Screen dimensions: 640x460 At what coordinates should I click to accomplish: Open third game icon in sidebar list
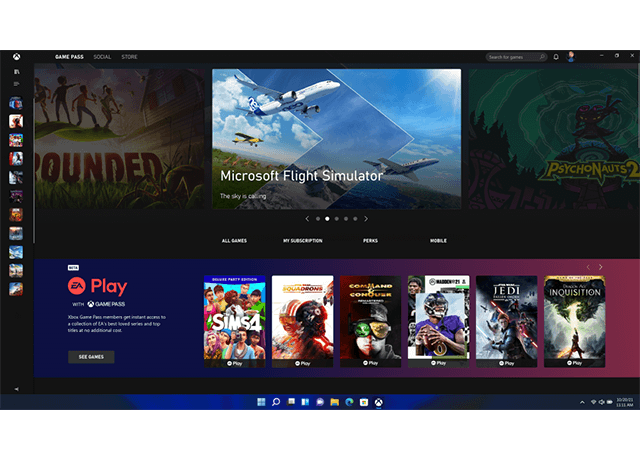(x=16, y=140)
